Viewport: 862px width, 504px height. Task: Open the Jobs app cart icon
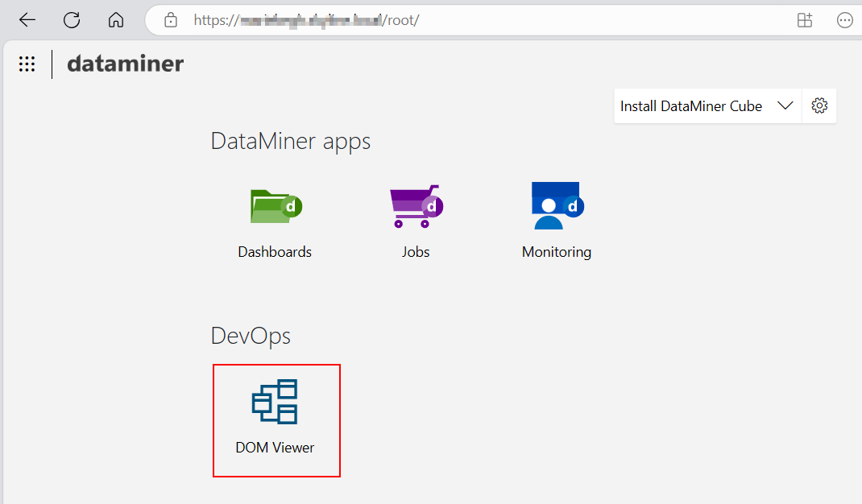coord(416,206)
